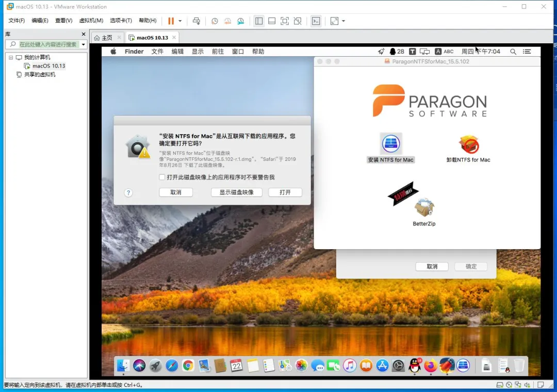Click the Spotlight search icon in menu bar
This screenshot has height=392, width=557.
513,52
